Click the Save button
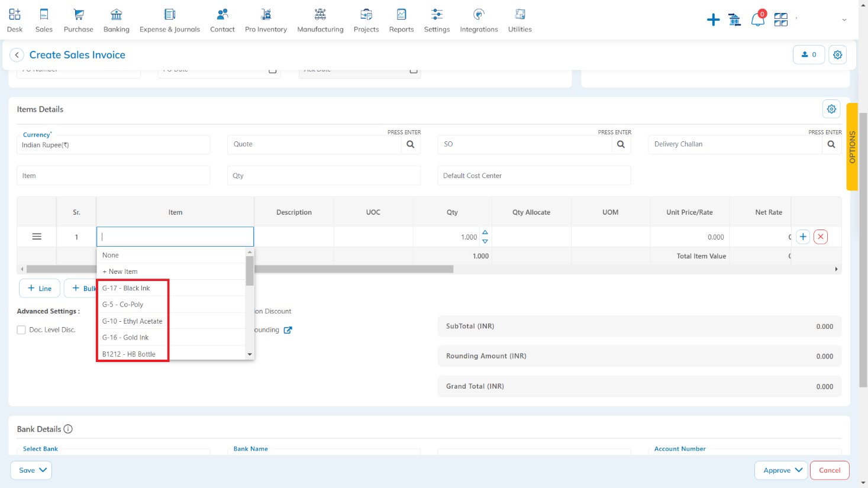 (x=31, y=470)
